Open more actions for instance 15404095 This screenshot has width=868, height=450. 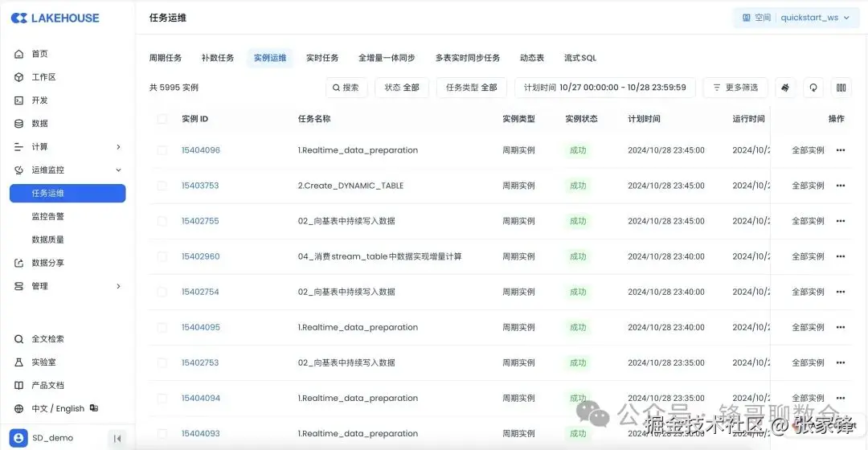(x=841, y=327)
